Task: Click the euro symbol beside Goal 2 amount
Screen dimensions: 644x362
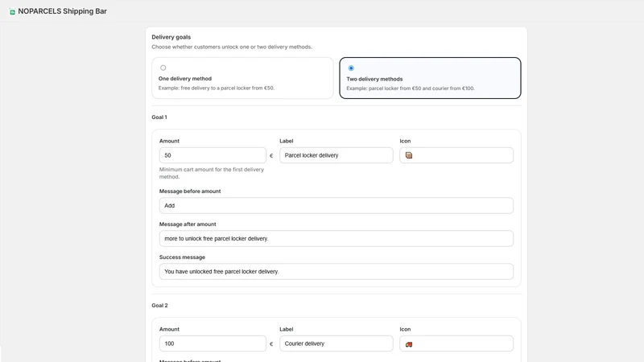Action: coord(271,344)
